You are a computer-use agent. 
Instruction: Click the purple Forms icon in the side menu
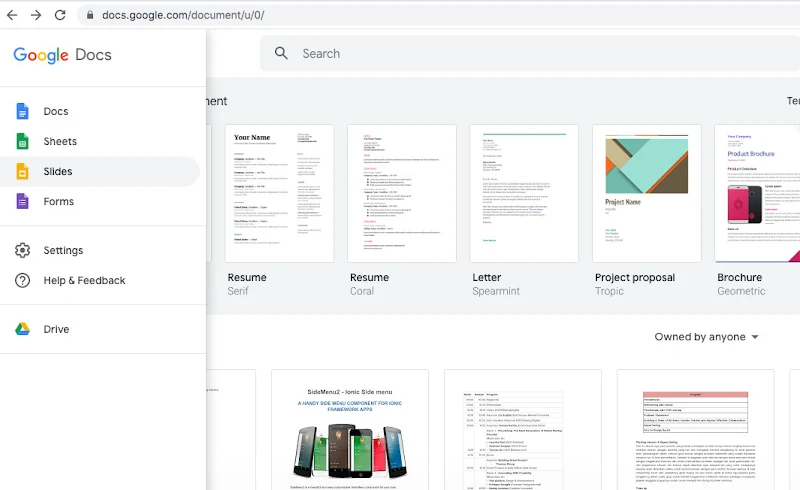click(x=22, y=202)
